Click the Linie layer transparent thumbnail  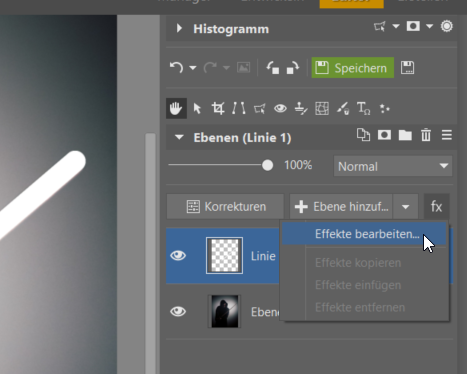(224, 255)
